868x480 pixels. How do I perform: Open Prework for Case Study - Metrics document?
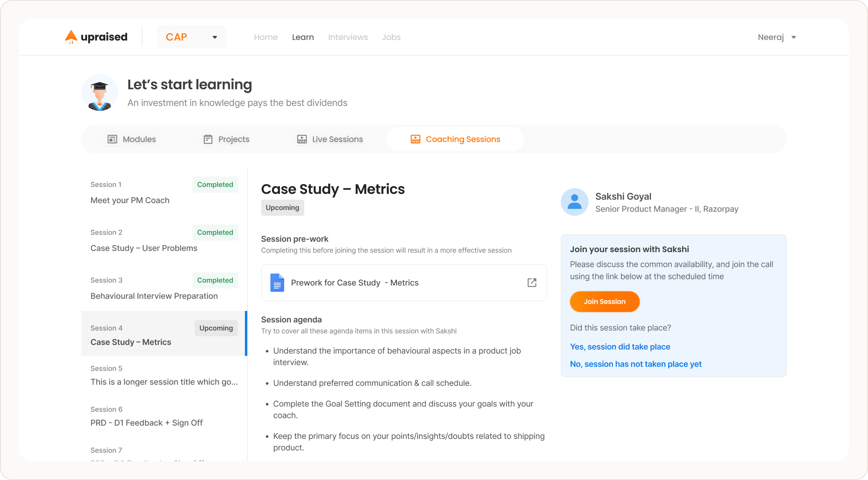click(x=404, y=283)
